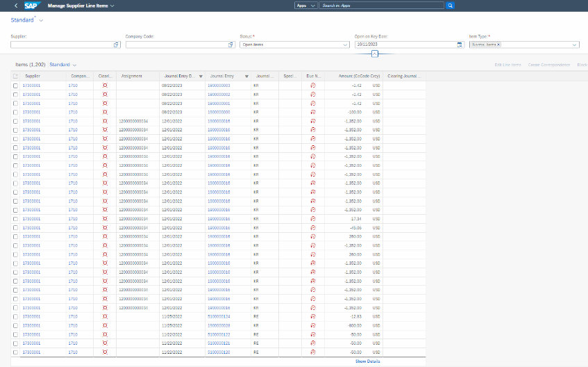Image resolution: width=588 pixels, height=367 pixels.
Task: Click the Show Details link
Action: coord(367,361)
